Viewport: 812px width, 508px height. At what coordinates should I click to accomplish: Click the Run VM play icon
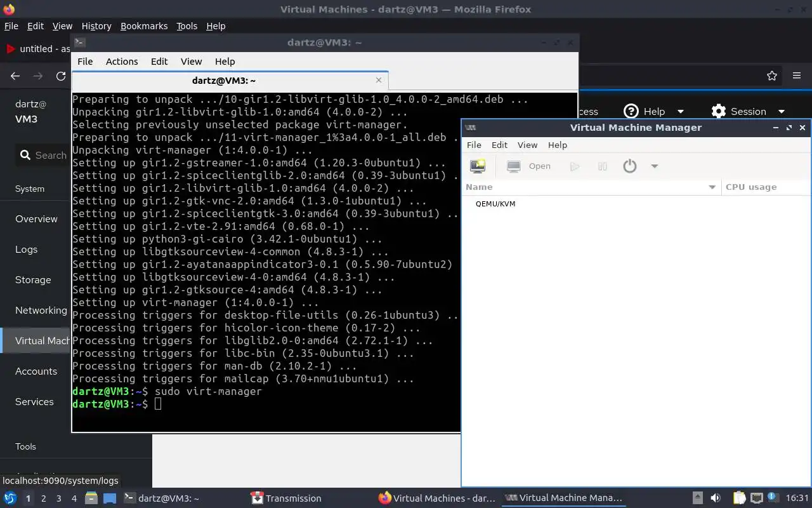click(x=575, y=166)
